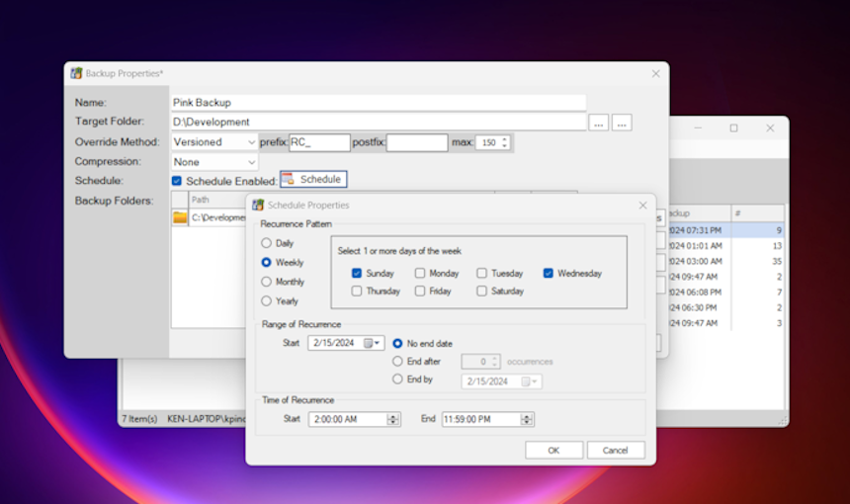Screen dimensions: 850x504
Task: Choose the End by radio option
Action: point(397,379)
